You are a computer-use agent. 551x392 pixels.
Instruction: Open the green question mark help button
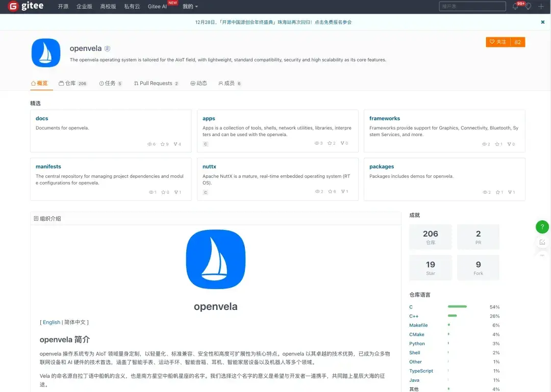point(542,227)
